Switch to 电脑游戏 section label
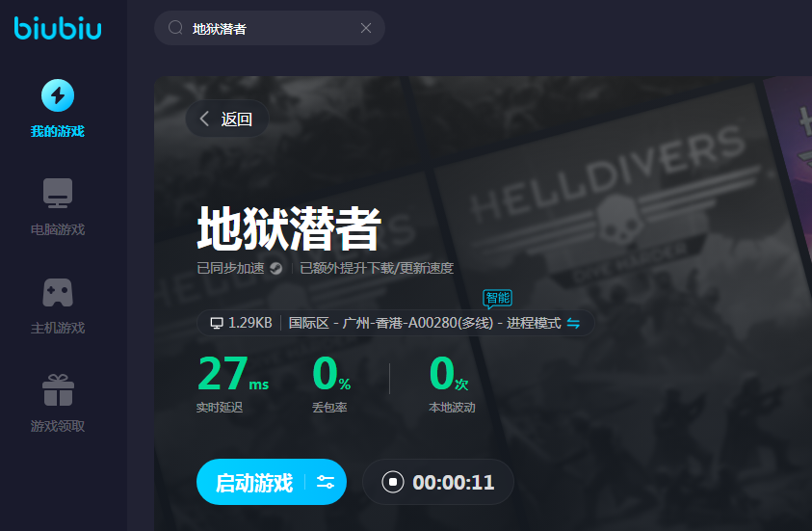The image size is (812, 531). point(58,229)
